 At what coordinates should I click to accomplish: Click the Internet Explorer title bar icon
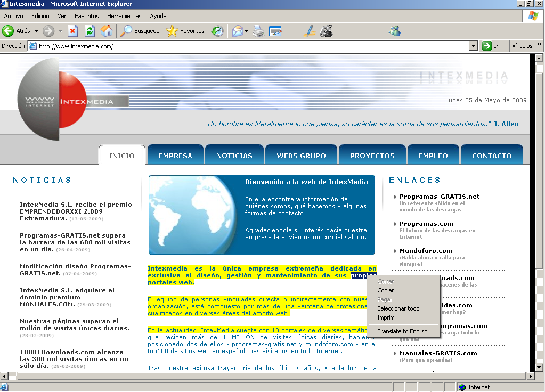[x=4, y=4]
